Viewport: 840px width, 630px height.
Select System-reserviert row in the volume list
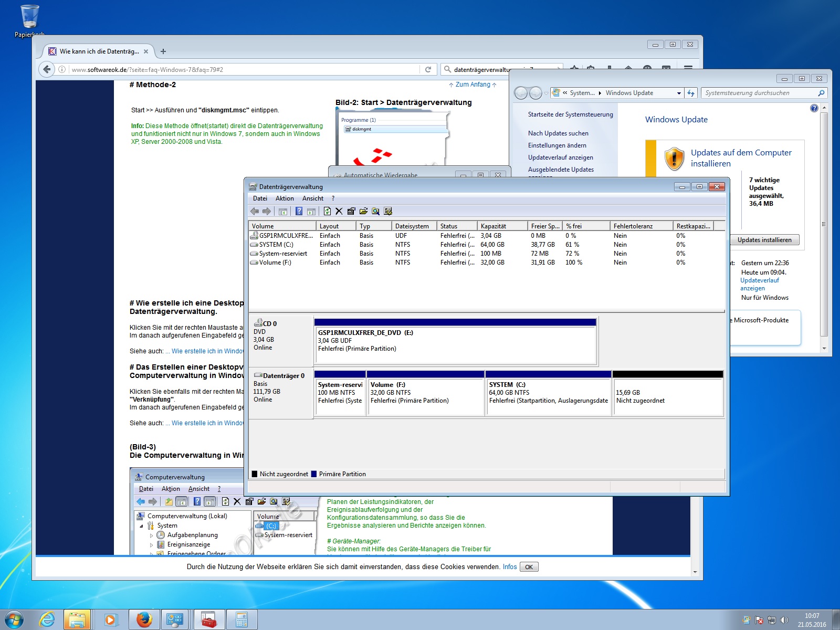coord(487,254)
